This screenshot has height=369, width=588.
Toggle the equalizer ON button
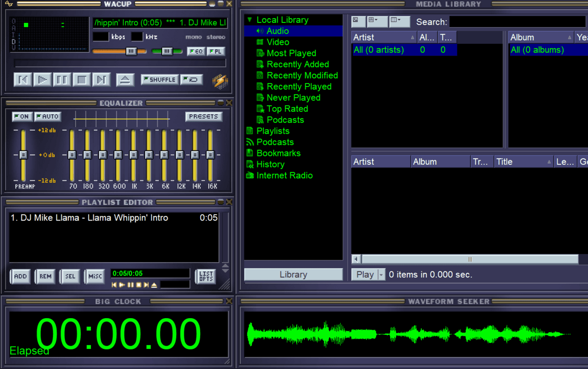(x=22, y=117)
